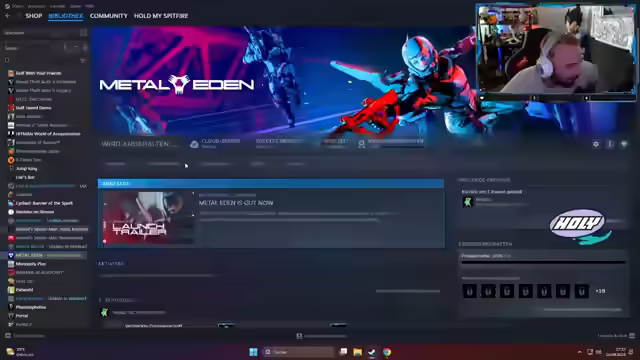Click the Golf With Your Friends game icon
The width and height of the screenshot is (640, 360).
11,73
